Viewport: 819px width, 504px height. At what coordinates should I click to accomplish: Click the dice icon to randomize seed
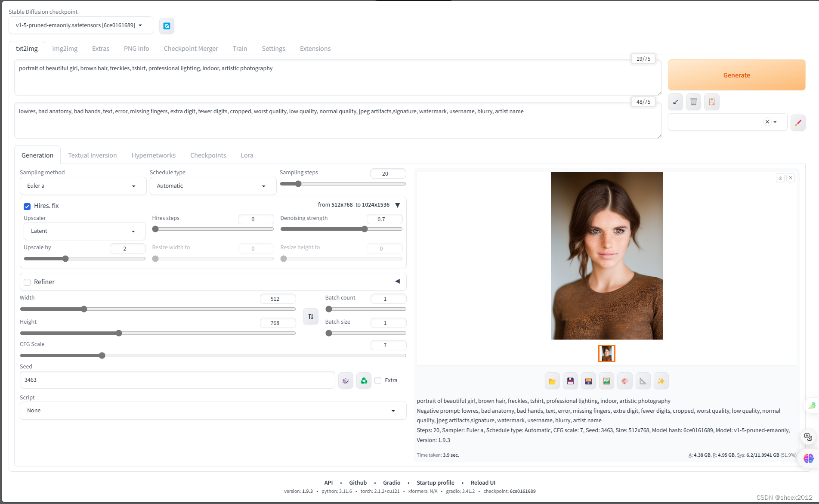346,380
